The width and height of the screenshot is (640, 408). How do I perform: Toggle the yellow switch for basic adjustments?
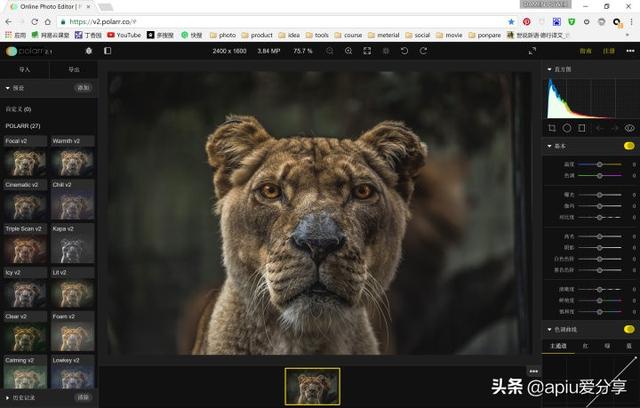tap(629, 146)
